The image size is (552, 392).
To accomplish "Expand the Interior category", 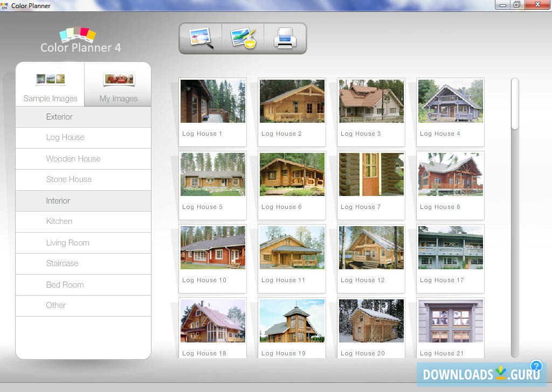I will pos(58,200).
